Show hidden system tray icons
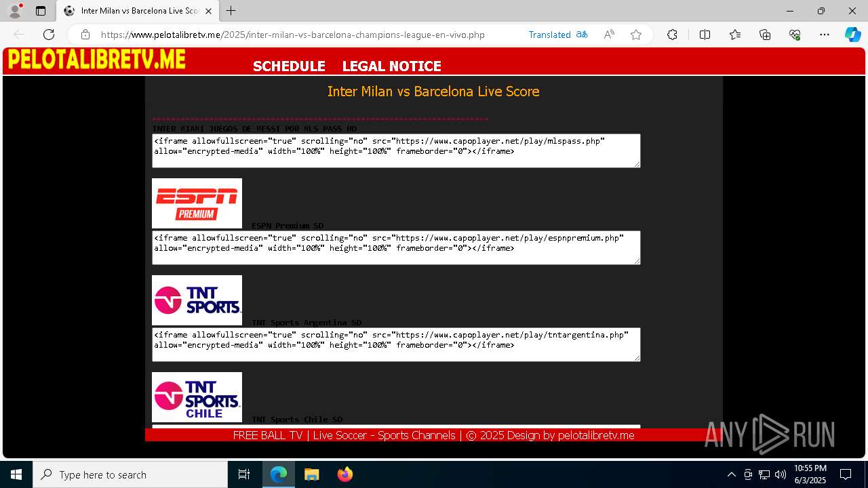 tap(731, 474)
